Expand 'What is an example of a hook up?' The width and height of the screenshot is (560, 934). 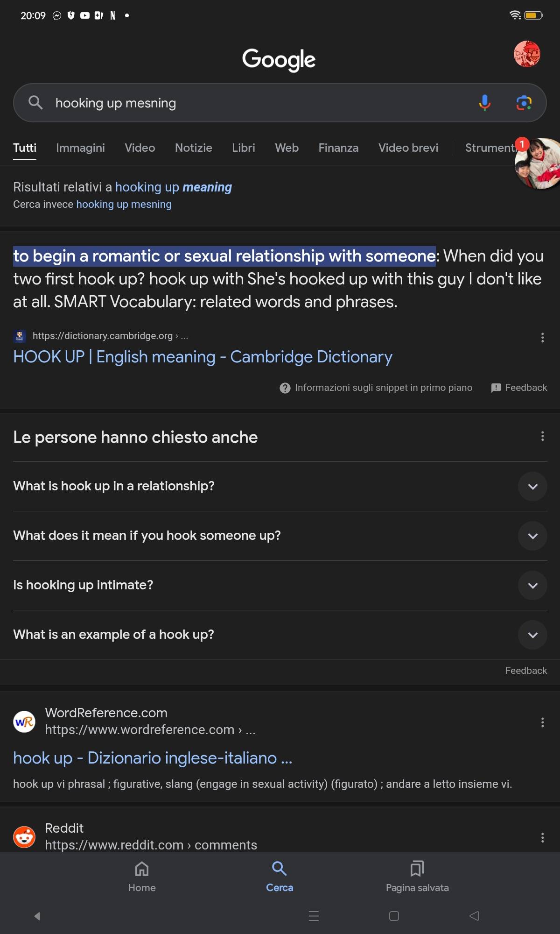point(280,635)
